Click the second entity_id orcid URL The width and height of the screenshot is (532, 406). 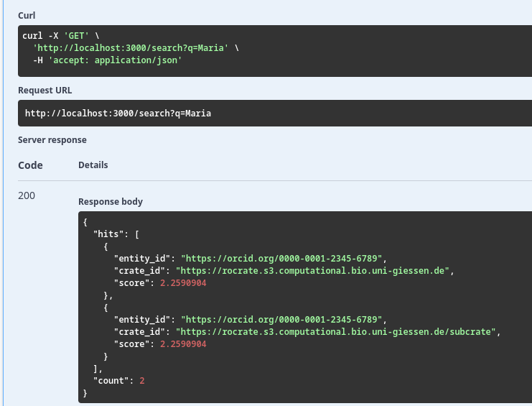point(284,319)
